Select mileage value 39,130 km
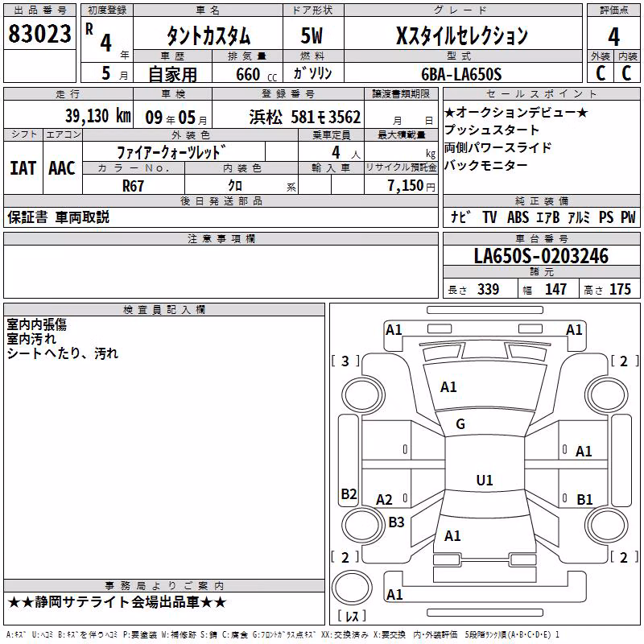644x644 pixels. tap(97, 116)
